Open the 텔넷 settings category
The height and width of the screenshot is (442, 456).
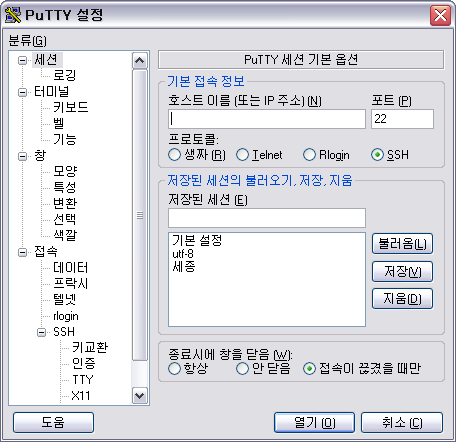[x=65, y=299]
